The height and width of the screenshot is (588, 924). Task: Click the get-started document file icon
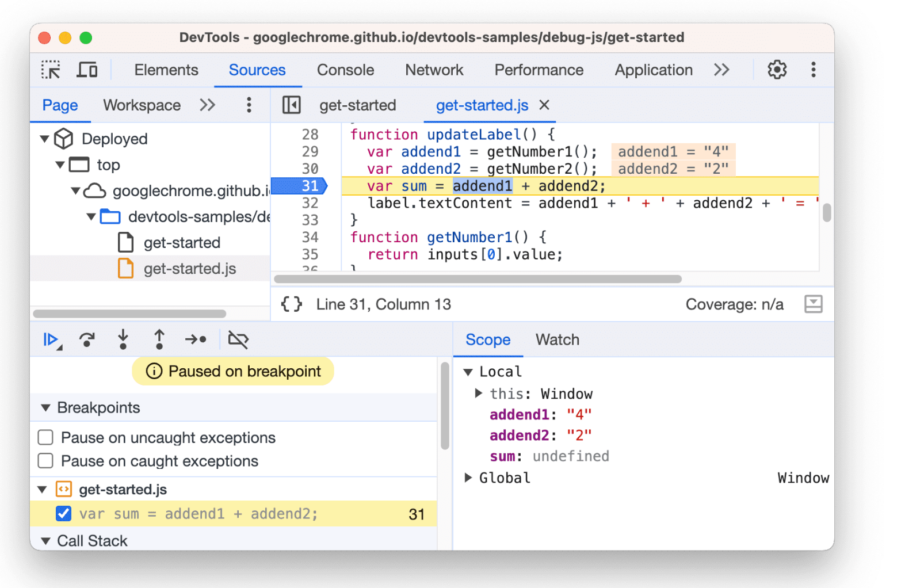click(125, 242)
